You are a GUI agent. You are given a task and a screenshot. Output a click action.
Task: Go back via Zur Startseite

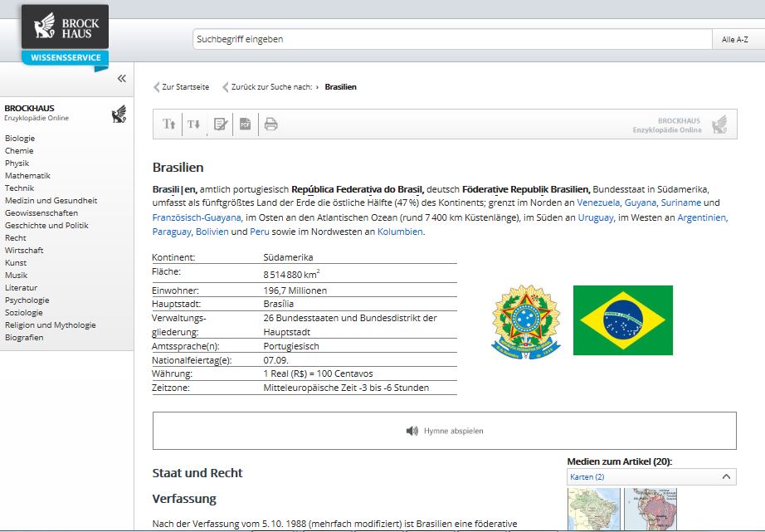[x=182, y=87]
